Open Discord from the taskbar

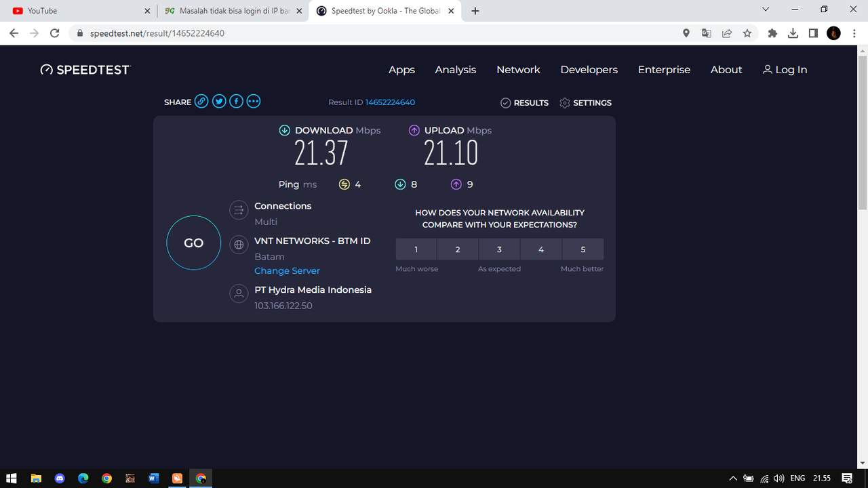click(60, 479)
